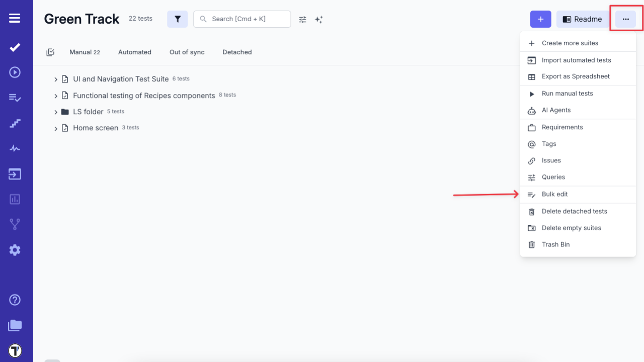Open the milestones steps icon in sidebar

tap(15, 123)
